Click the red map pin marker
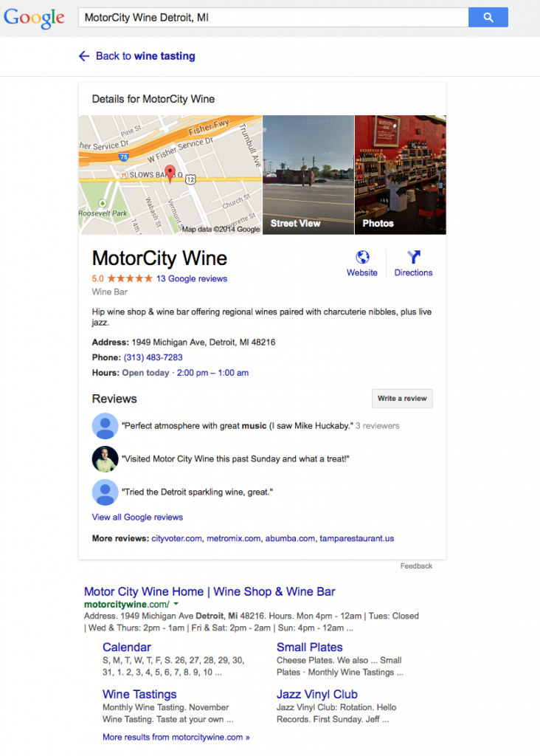Screen dimensions: 540x756 point(170,173)
